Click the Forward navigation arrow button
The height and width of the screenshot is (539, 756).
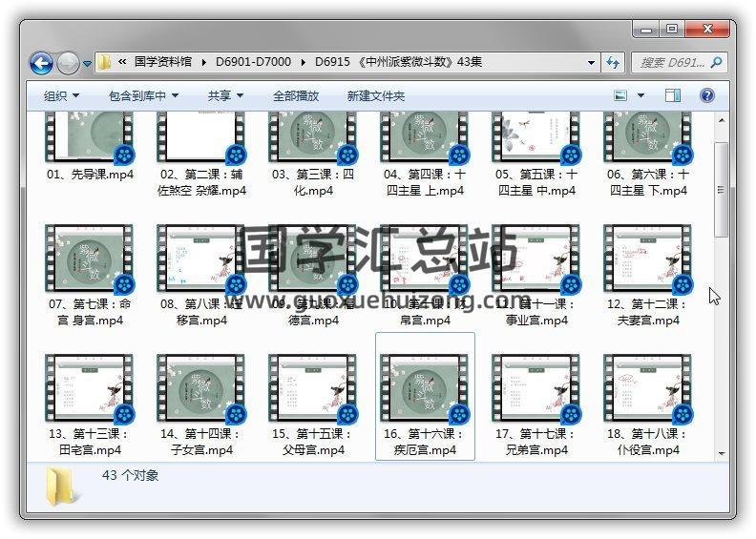(68, 64)
